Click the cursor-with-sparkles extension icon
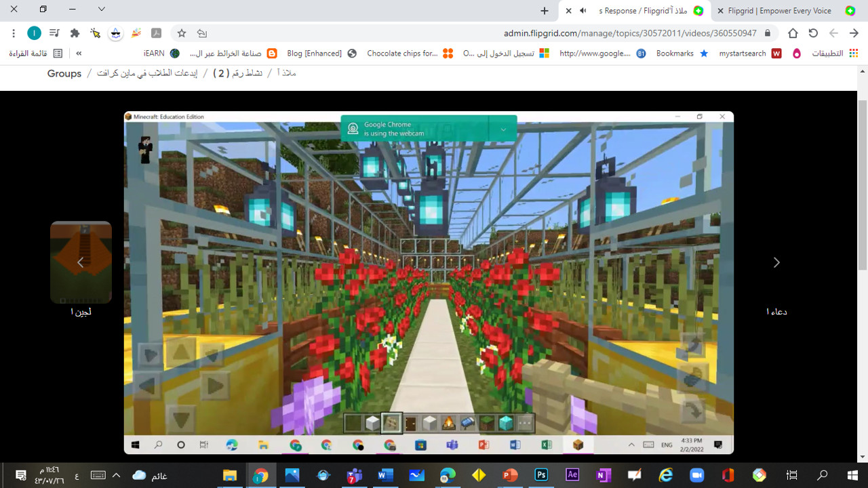 coord(96,33)
